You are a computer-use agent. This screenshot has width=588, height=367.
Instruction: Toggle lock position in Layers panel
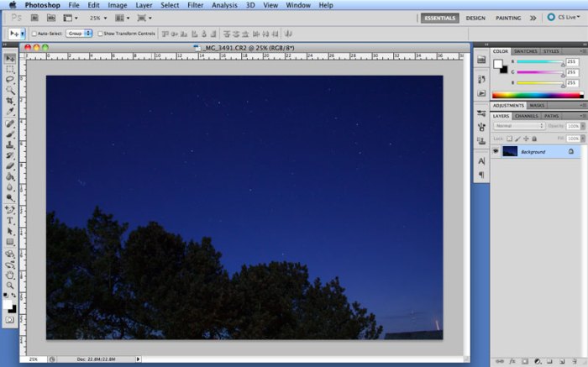(526, 139)
